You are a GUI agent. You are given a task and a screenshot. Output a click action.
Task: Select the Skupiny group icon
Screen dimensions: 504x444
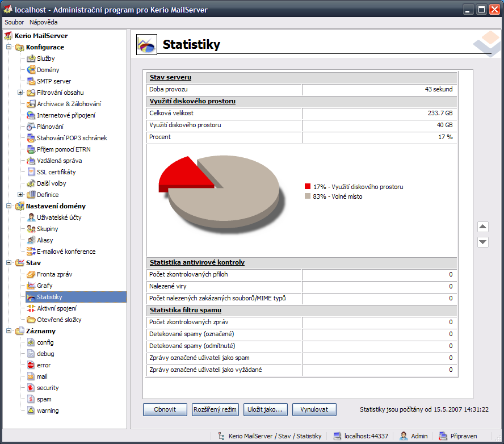tap(31, 229)
